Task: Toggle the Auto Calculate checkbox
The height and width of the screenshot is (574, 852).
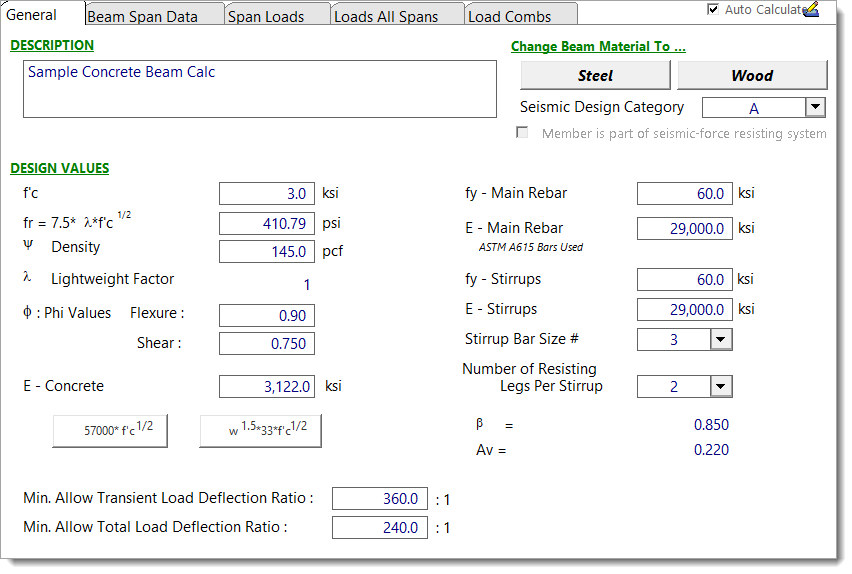Action: tap(713, 9)
